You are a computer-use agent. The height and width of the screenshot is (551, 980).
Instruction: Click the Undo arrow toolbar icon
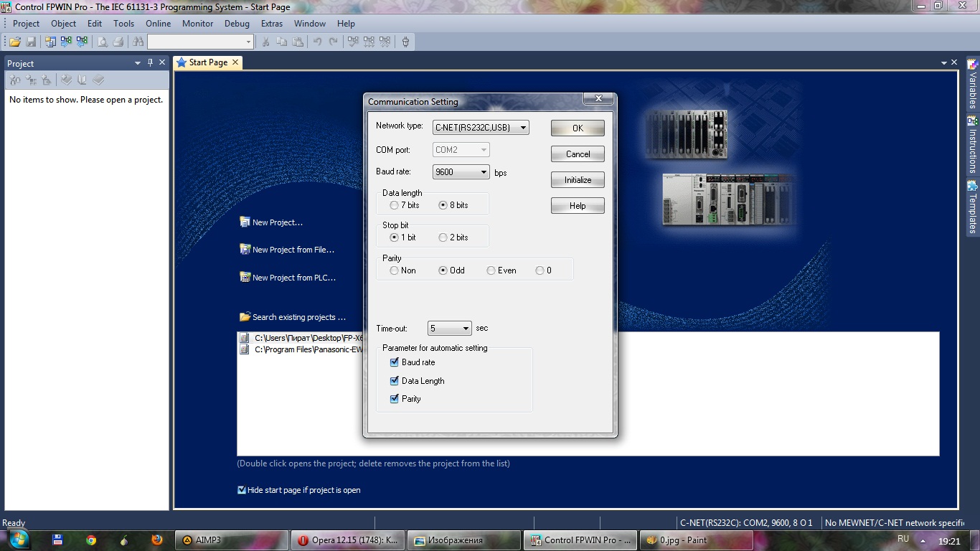(x=318, y=42)
